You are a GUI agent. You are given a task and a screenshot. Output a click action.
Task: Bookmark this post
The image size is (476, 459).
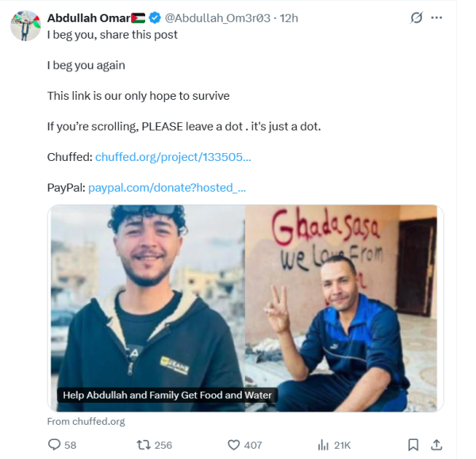tap(413, 445)
